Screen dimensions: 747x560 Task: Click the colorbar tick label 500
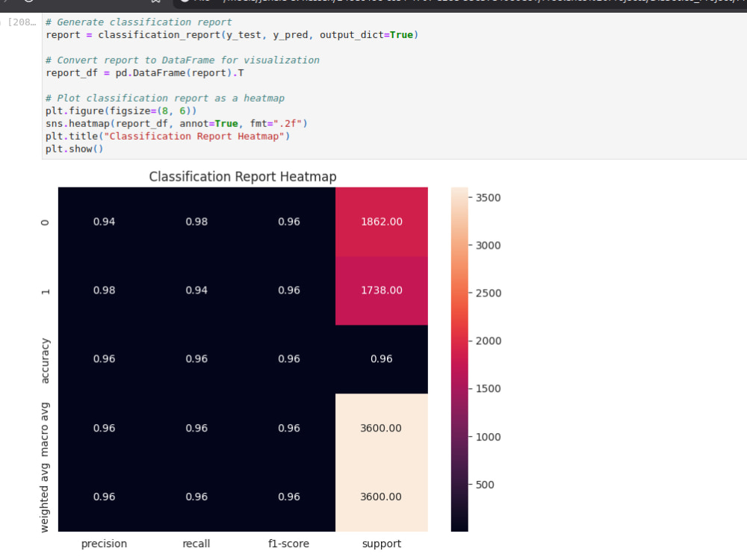pyautogui.click(x=485, y=485)
